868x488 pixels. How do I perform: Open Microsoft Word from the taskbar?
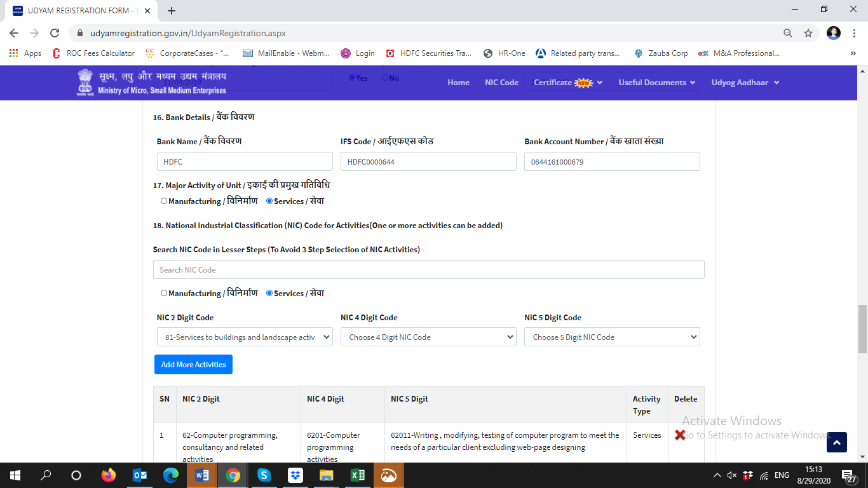202,475
